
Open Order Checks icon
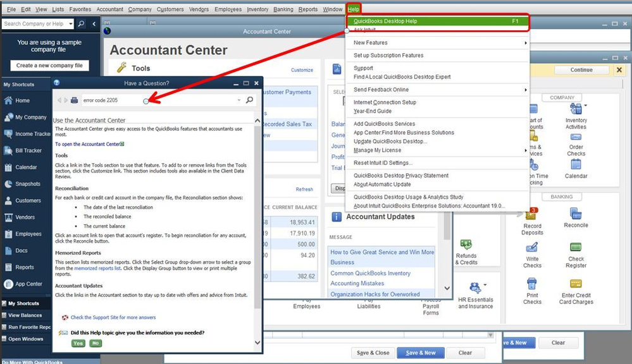tap(576, 143)
